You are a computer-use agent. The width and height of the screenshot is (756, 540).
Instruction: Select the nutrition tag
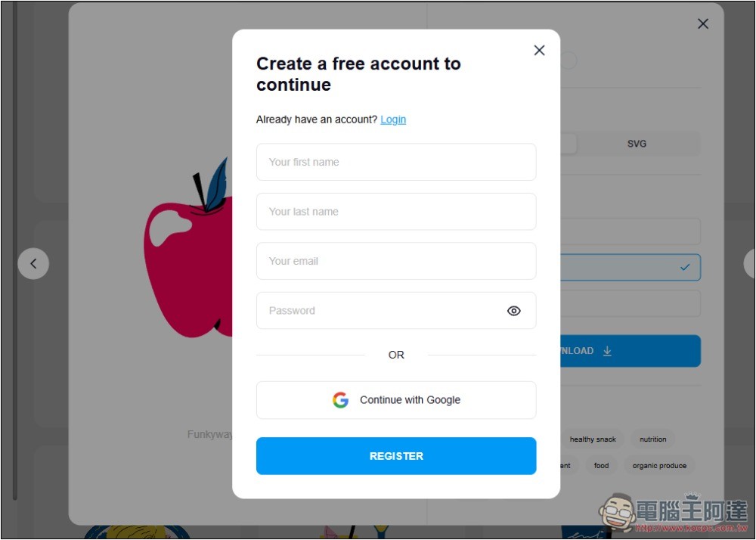[x=653, y=439]
